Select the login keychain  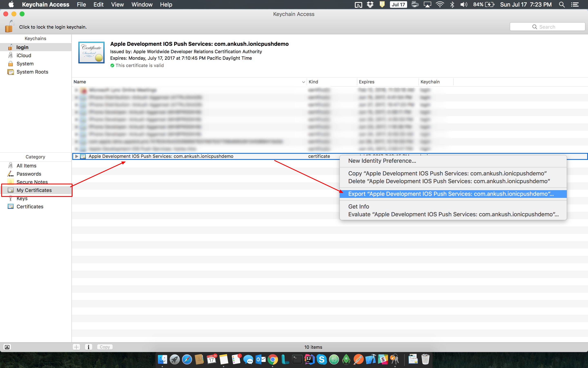tap(36, 47)
